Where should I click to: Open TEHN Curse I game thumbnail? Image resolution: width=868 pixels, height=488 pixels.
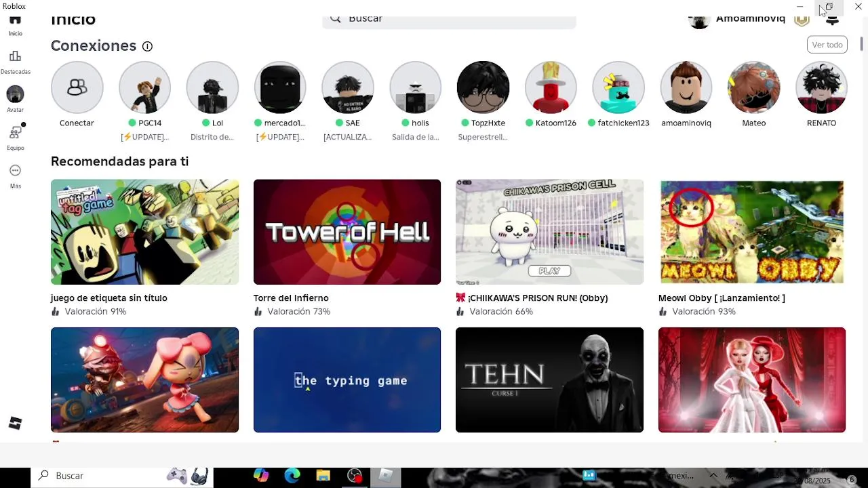(549, 380)
